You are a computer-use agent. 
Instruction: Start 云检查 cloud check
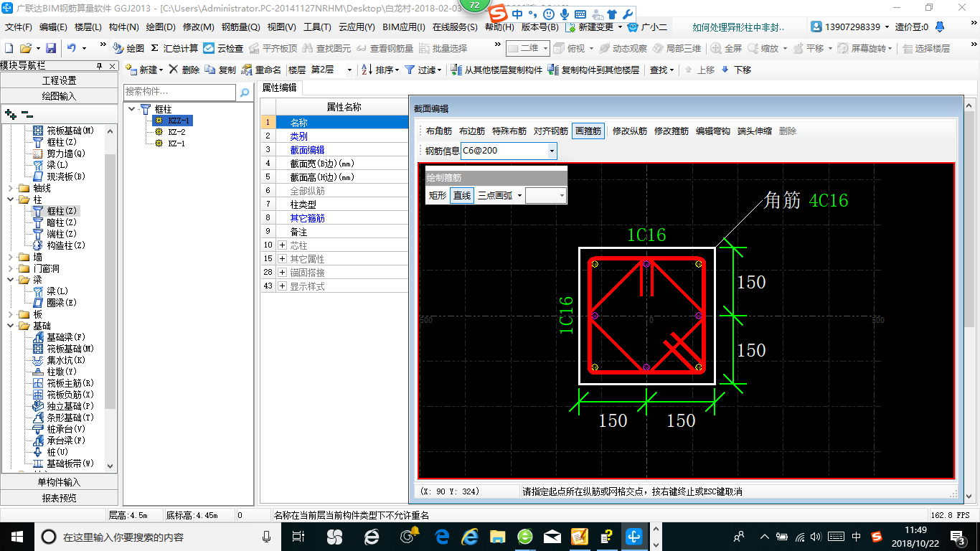coord(223,48)
